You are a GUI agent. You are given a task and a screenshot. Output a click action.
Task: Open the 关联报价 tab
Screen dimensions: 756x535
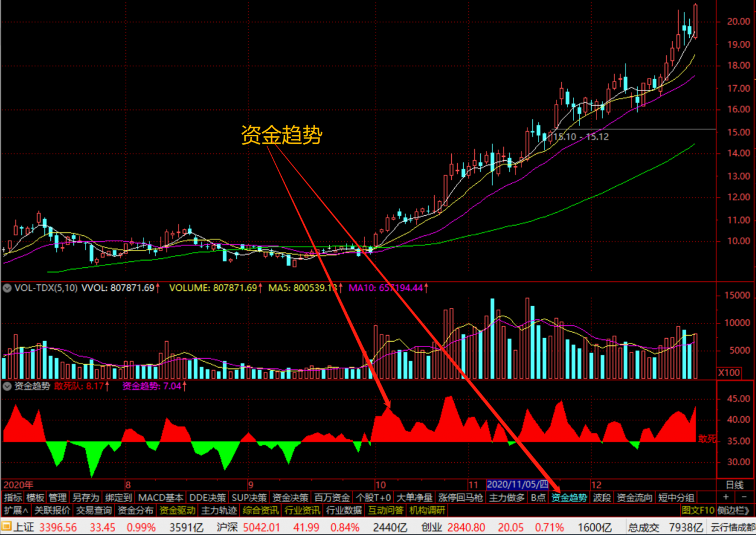pyautogui.click(x=52, y=510)
